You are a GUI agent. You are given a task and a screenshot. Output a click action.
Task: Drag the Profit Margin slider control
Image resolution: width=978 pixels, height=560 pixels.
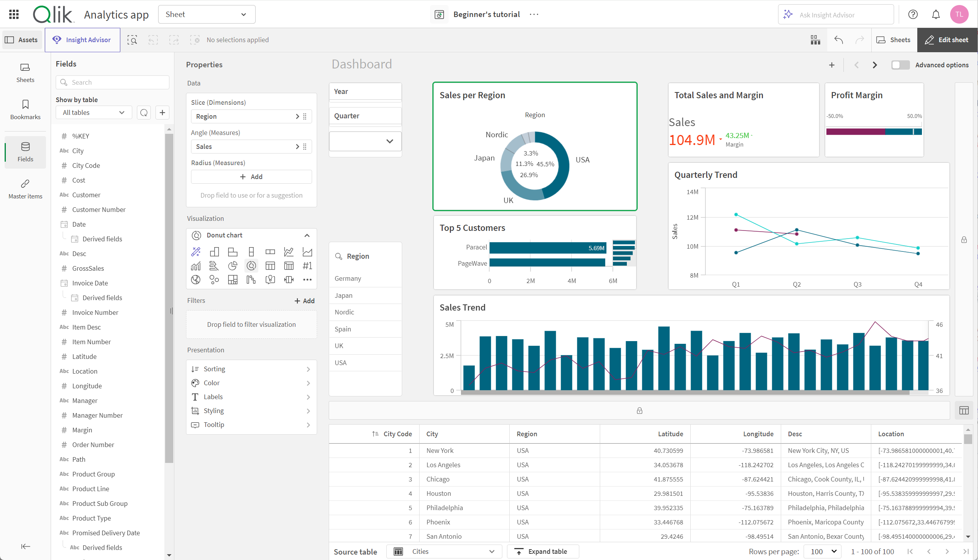click(x=913, y=131)
